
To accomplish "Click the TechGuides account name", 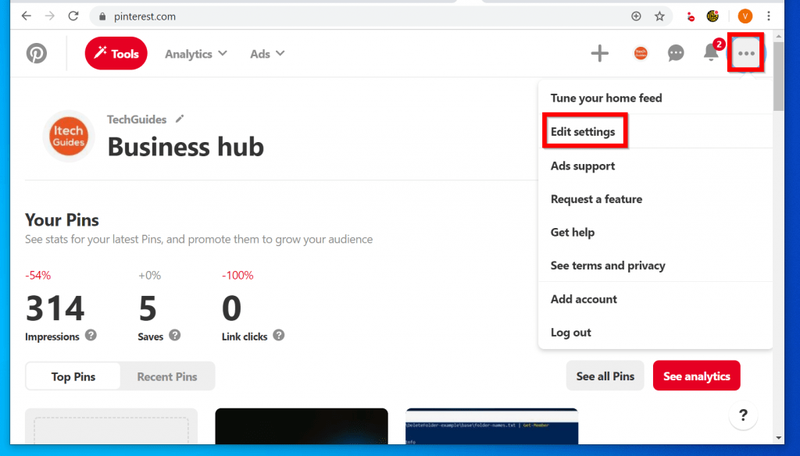I will coord(136,119).
